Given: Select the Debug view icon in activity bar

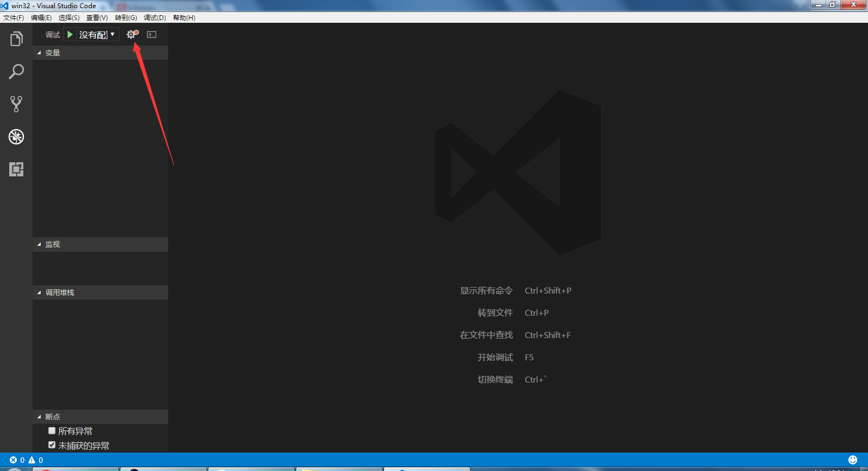Looking at the screenshot, I should point(16,137).
